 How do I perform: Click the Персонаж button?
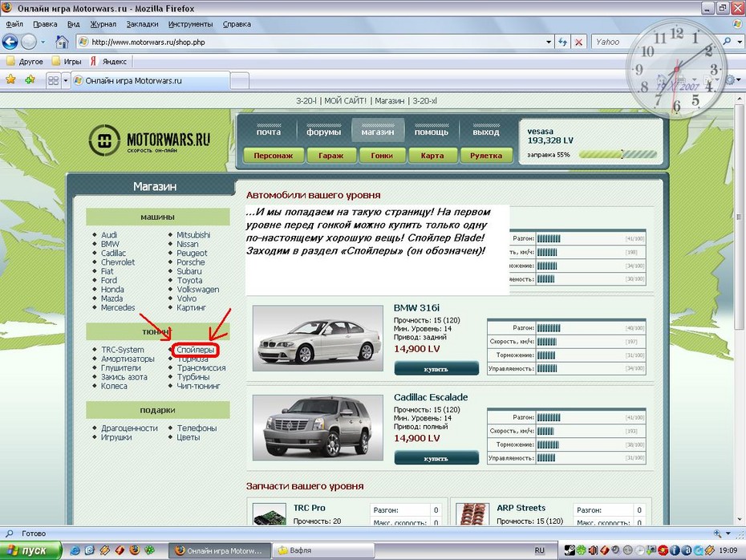click(x=273, y=156)
